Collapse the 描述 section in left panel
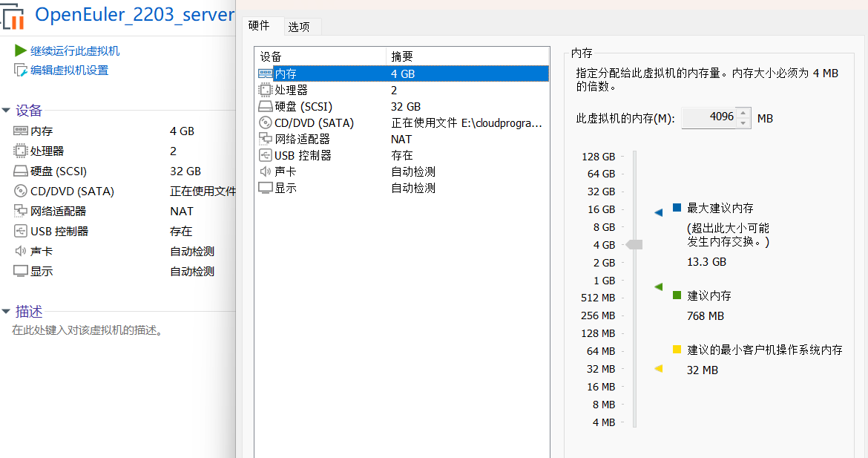 (x=6, y=311)
